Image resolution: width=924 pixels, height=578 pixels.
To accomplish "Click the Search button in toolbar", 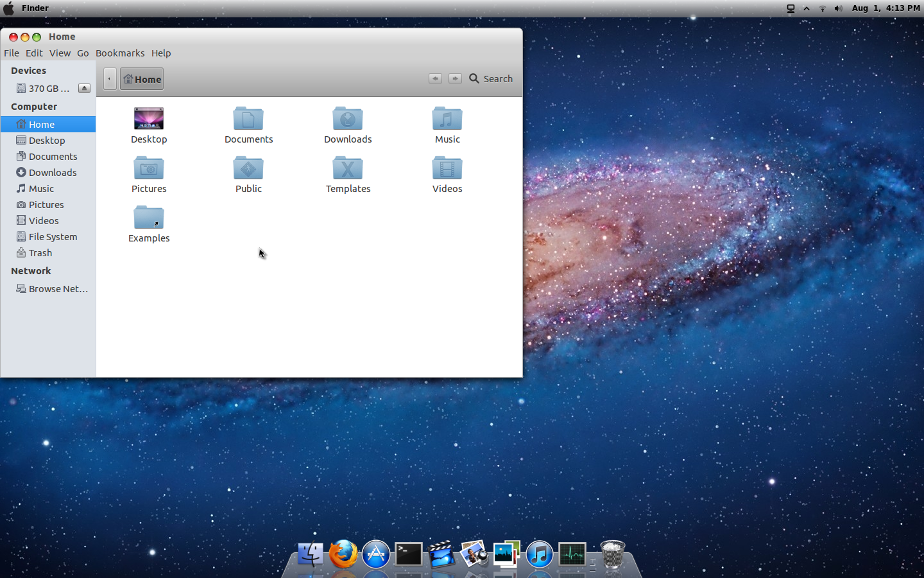I will (491, 78).
